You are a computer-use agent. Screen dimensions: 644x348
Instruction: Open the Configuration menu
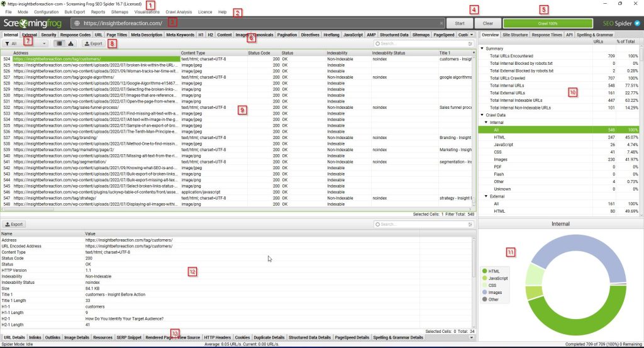(46, 12)
